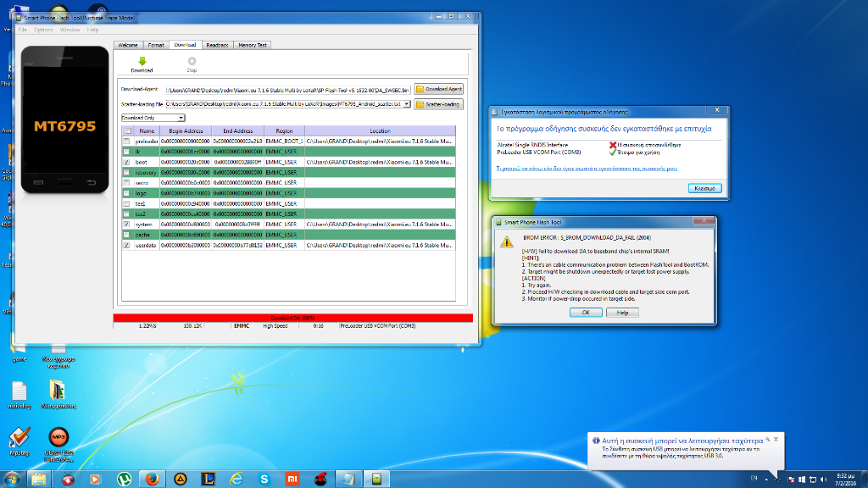The height and width of the screenshot is (488, 868).
Task: Click the green Download arrow icon
Action: click(142, 62)
